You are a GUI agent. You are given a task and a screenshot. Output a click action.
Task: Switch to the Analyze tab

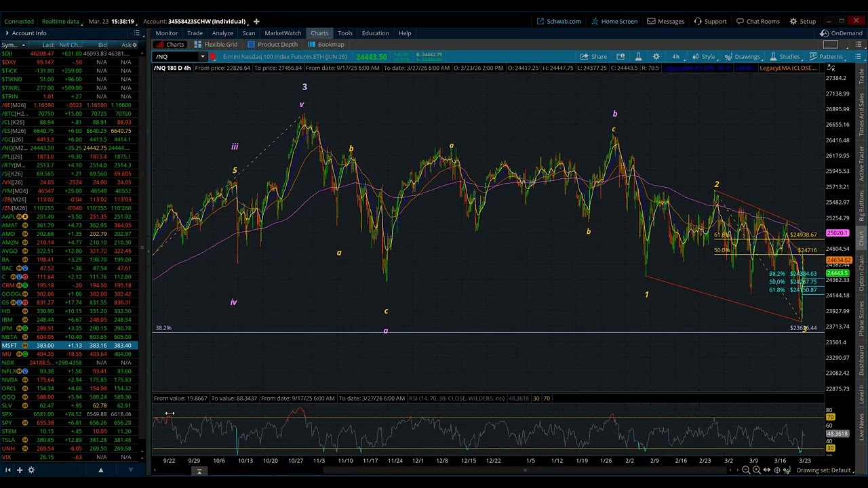[x=222, y=33]
